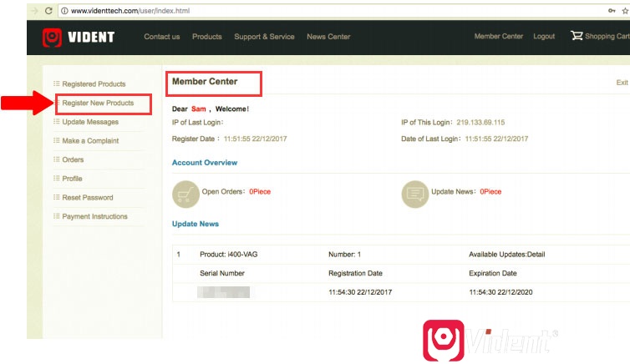Screen dimensions: 630x364
Task: Click the Exit link
Action: click(x=622, y=83)
